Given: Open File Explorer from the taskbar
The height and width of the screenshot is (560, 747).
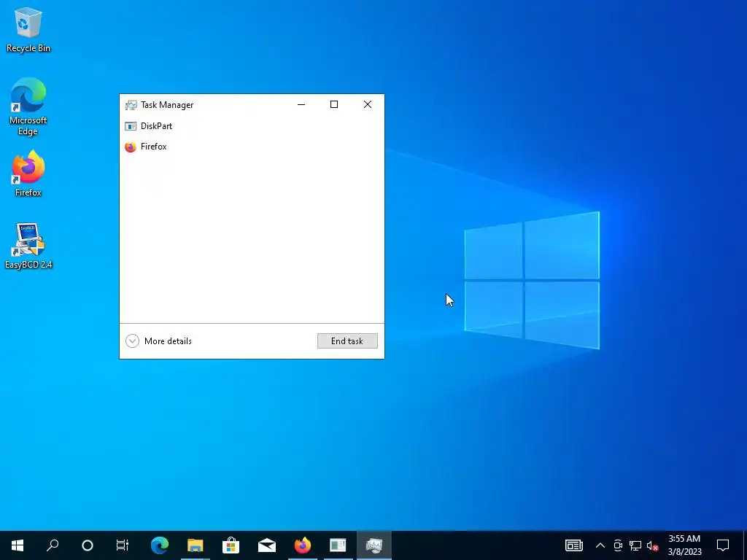Looking at the screenshot, I should pyautogui.click(x=196, y=545).
